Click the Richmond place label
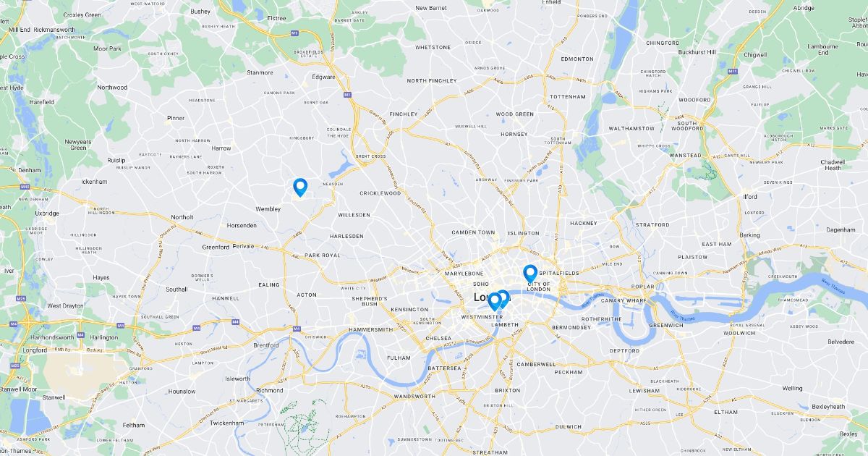Viewport: 868px width, 456px height. pyautogui.click(x=270, y=390)
